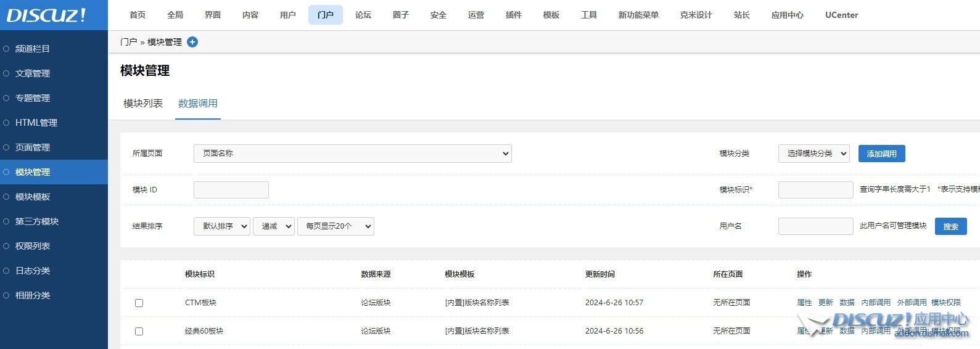Image resolution: width=980 pixels, height=349 pixels.
Task: Open 属性 link for CTM板块
Action: [x=804, y=303]
